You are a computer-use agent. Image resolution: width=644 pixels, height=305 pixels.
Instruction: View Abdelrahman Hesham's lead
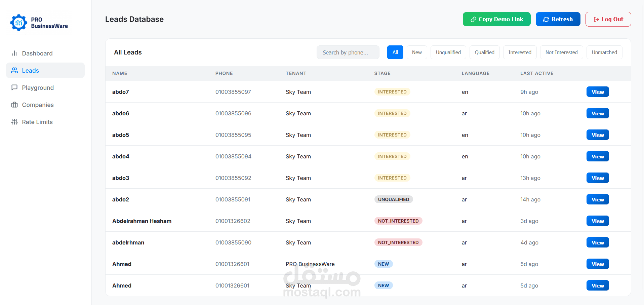(598, 221)
